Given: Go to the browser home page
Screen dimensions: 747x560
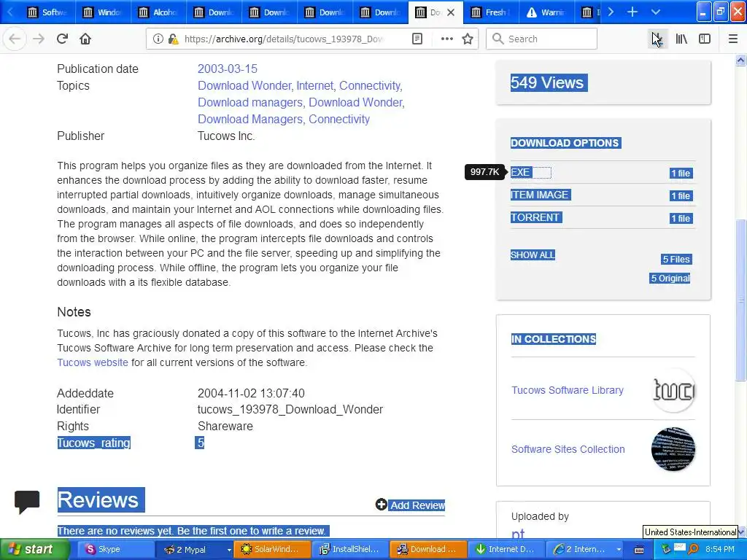Looking at the screenshot, I should pos(85,39).
